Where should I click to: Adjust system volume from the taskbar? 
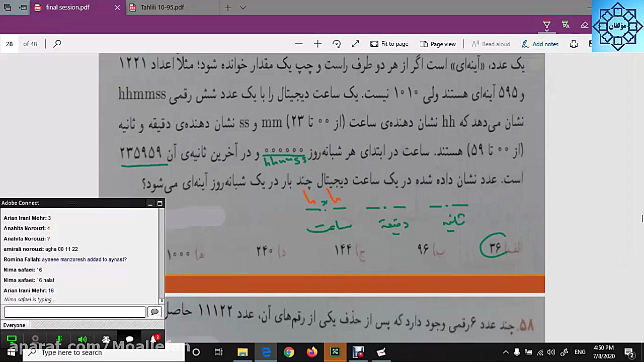coord(550,352)
